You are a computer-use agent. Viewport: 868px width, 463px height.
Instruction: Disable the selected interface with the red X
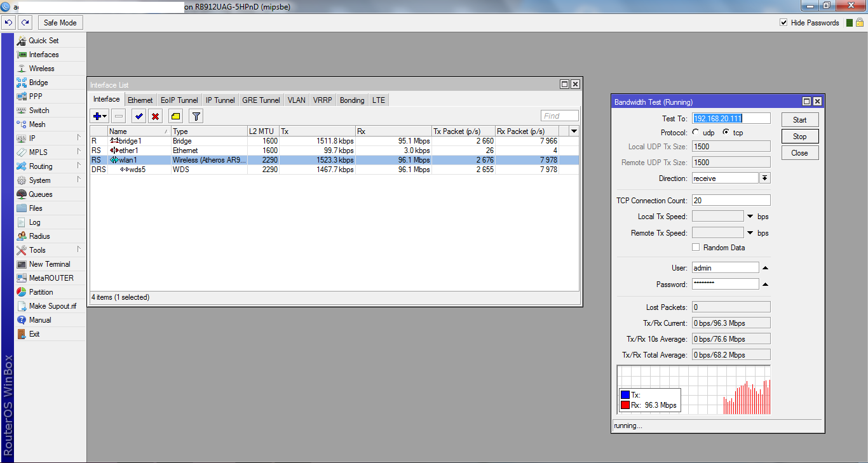155,116
